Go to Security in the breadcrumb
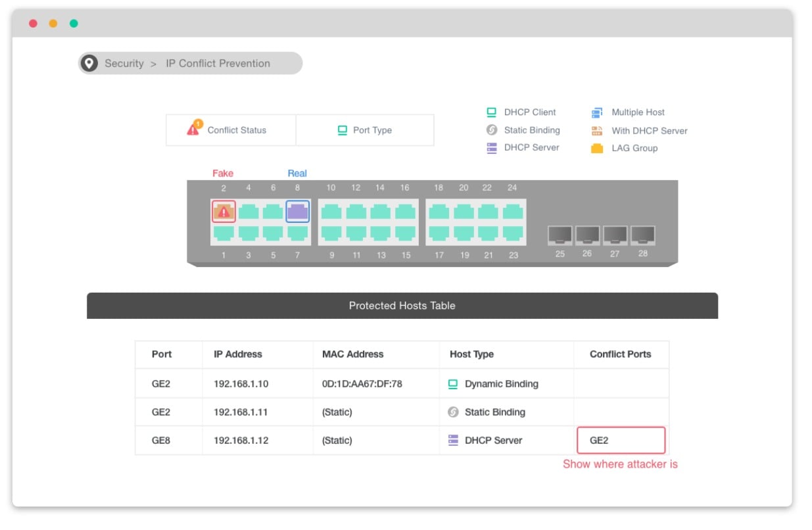This screenshot has height=530, width=812. 124,63
